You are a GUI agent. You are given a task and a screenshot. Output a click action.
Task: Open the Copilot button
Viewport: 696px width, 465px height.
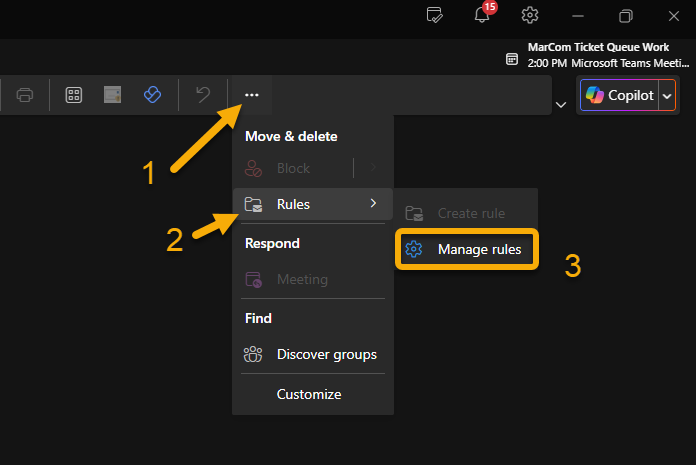(x=619, y=95)
